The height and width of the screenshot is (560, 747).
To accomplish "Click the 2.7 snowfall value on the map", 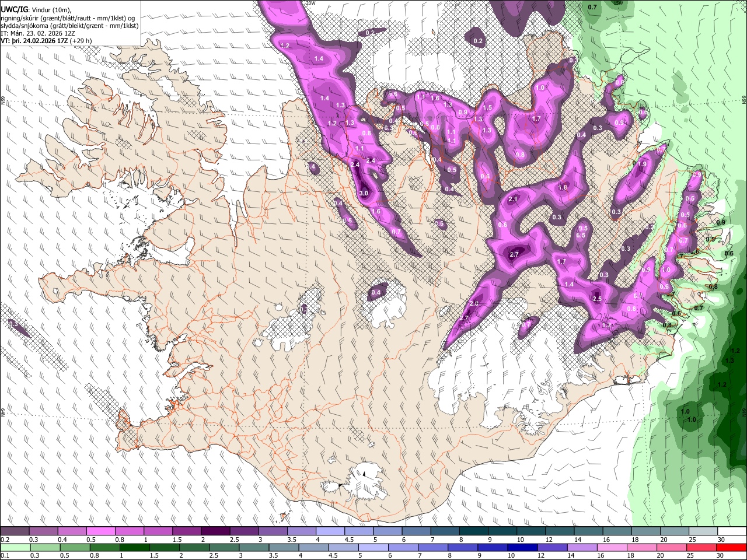I will (x=514, y=254).
